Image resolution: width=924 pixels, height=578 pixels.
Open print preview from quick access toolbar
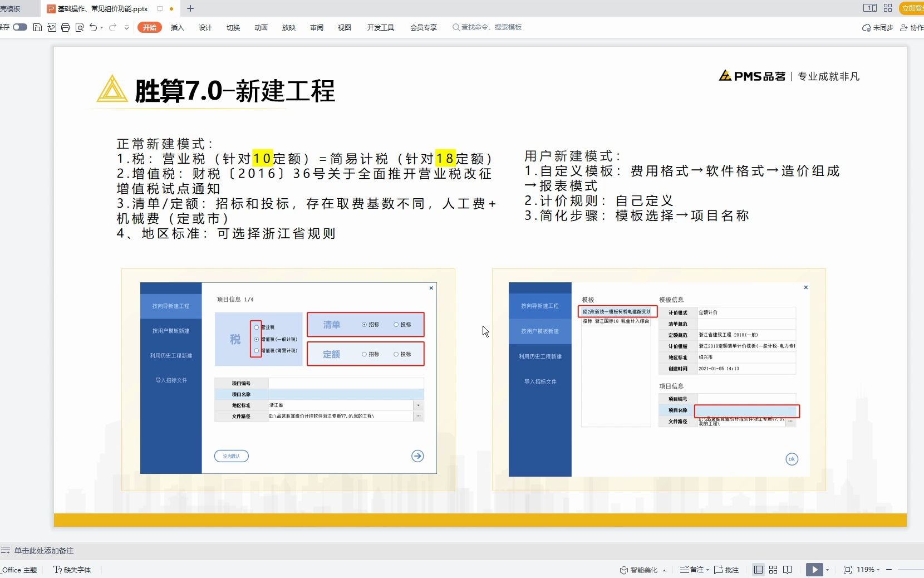80,27
